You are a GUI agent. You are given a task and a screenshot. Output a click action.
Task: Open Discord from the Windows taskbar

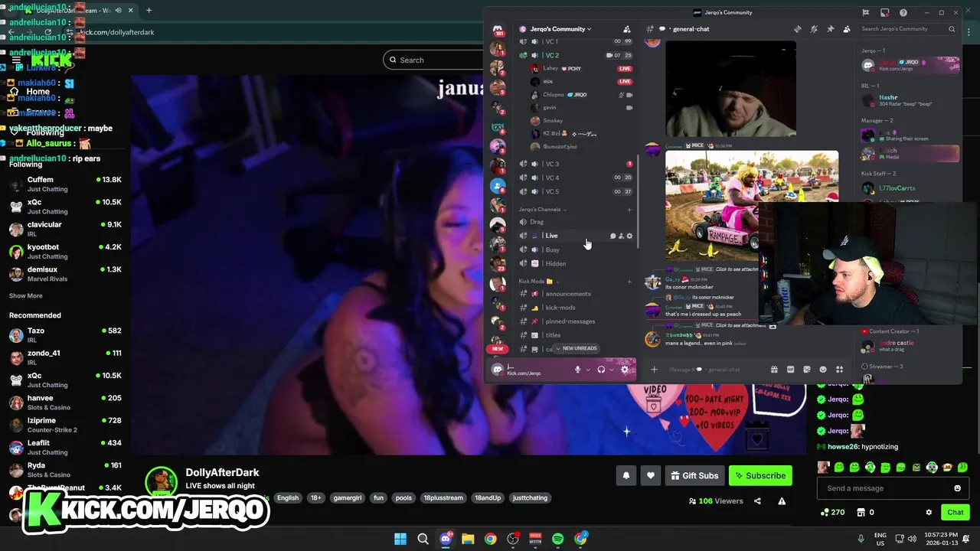point(446,539)
